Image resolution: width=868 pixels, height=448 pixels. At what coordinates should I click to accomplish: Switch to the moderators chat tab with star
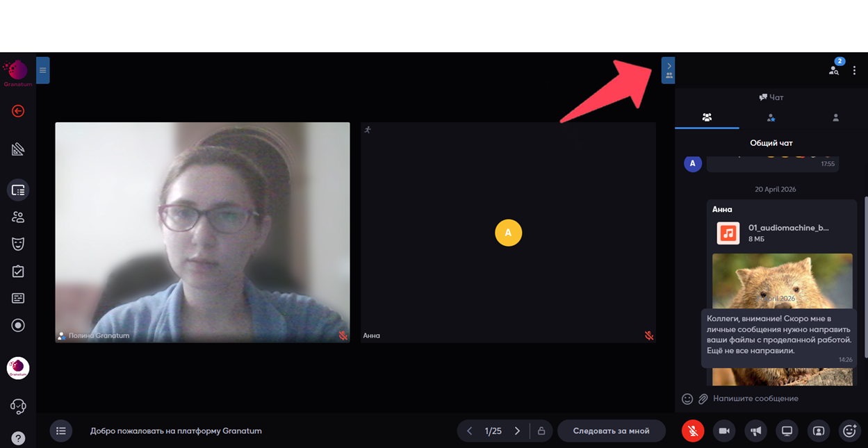771,117
